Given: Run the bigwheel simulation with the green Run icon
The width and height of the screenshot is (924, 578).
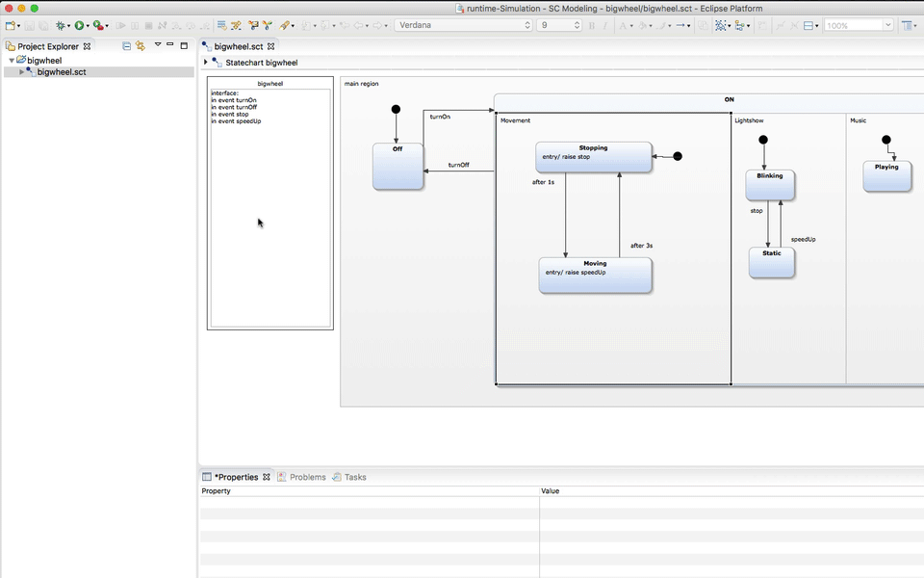Looking at the screenshot, I should pyautogui.click(x=78, y=26).
